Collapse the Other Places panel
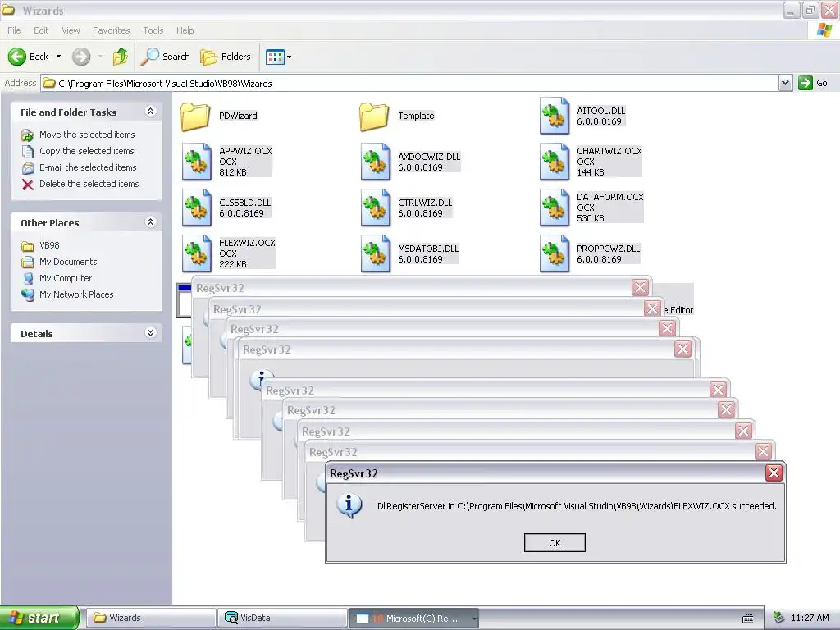 click(151, 222)
